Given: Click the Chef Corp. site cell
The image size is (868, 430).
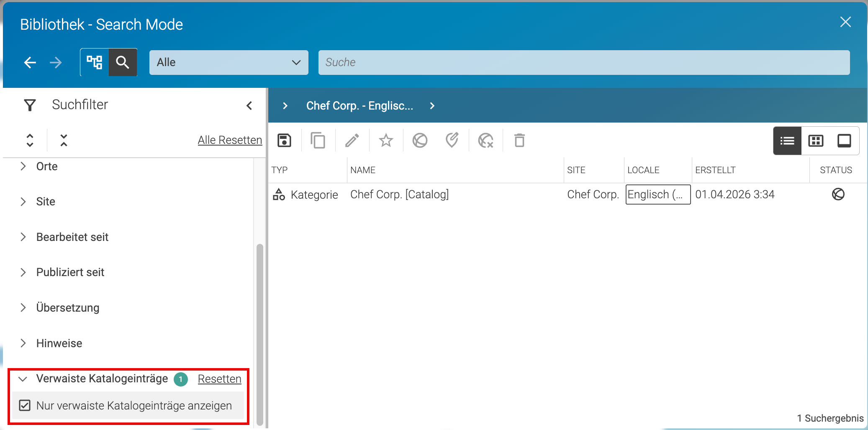Looking at the screenshot, I should pyautogui.click(x=593, y=195).
